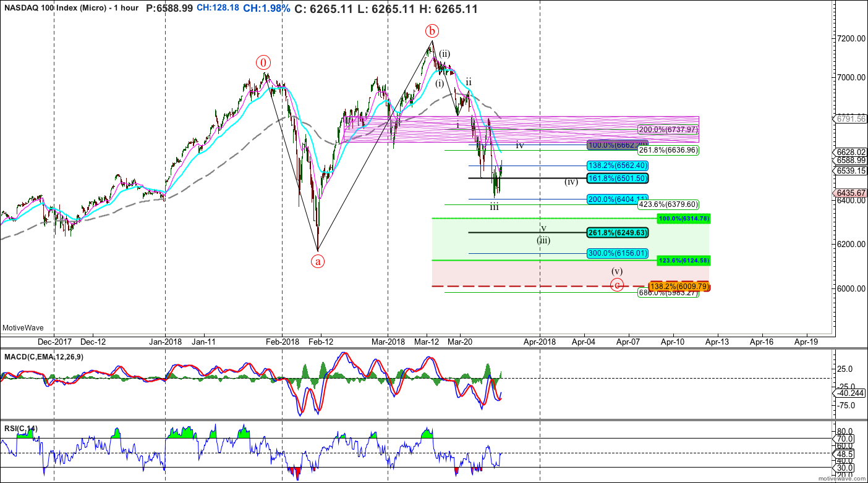Viewport: 868px width, 483px height.
Task: Click the red circled "b" wave label
Action: click(x=432, y=31)
